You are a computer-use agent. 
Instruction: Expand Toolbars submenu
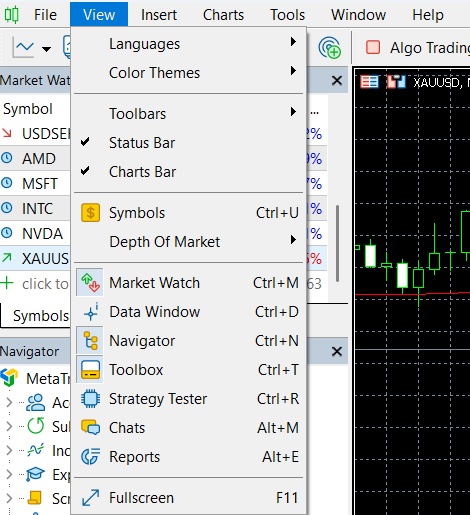tap(188, 114)
